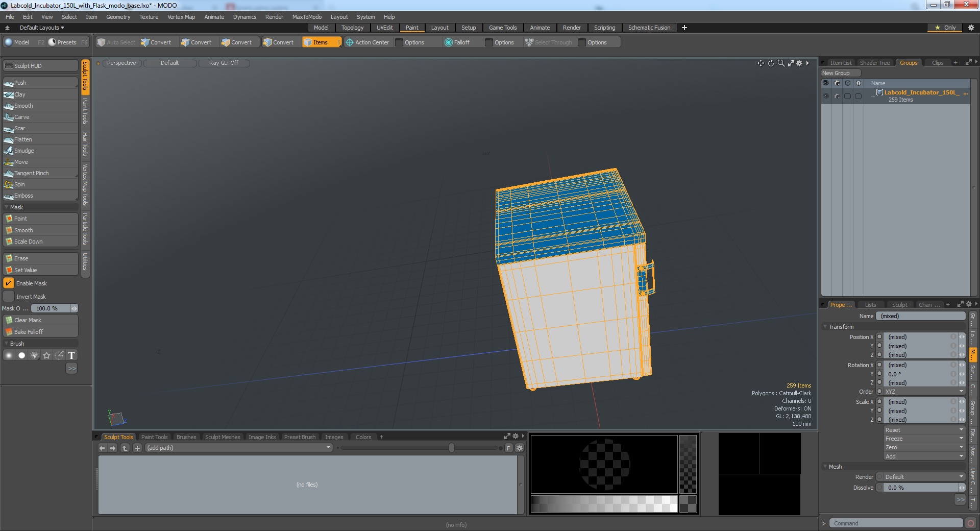Open the Geometry menu

[118, 17]
